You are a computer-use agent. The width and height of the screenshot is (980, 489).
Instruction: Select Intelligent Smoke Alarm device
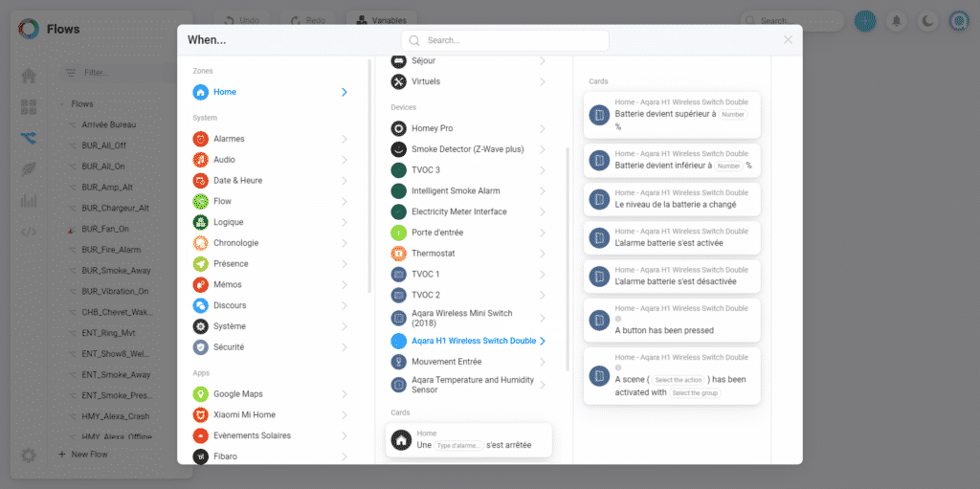(x=468, y=190)
